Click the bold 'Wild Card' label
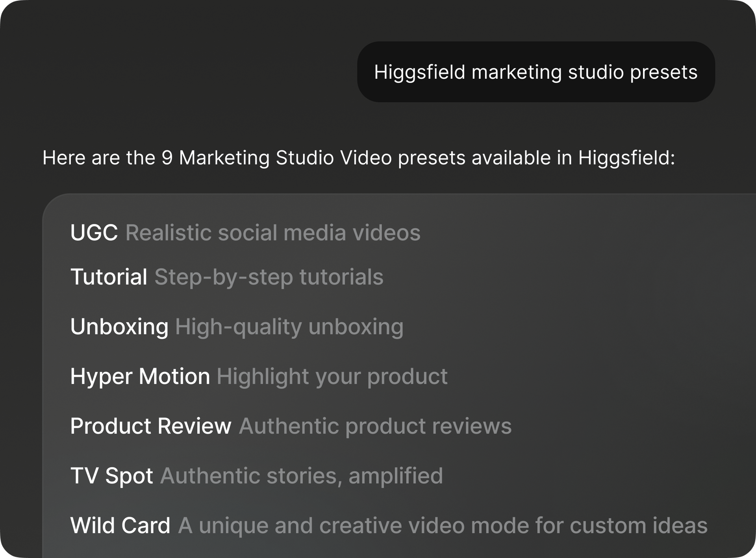Screen dimensions: 756x558 [x=120, y=525]
